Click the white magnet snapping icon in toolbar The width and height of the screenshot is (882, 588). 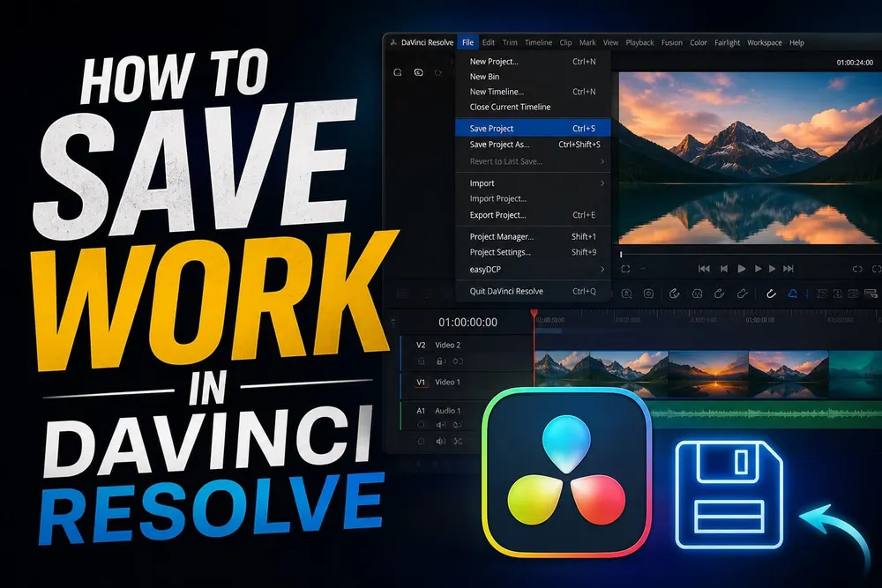click(x=771, y=294)
